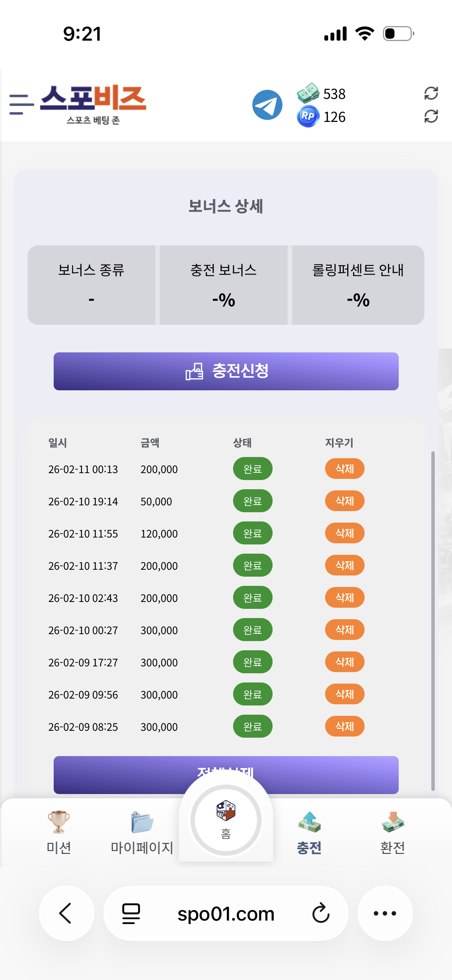
Task: Tap the blue RP points icon
Action: click(308, 116)
